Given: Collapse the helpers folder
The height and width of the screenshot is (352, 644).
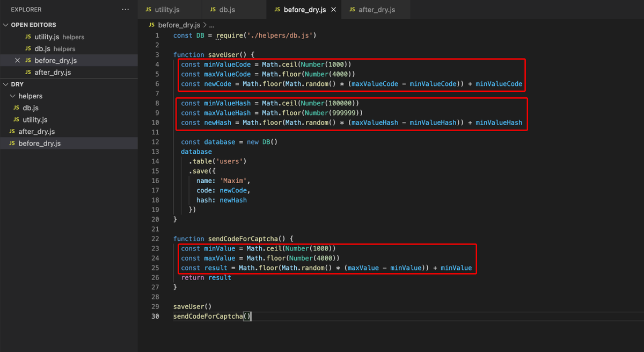Looking at the screenshot, I should tap(13, 96).
